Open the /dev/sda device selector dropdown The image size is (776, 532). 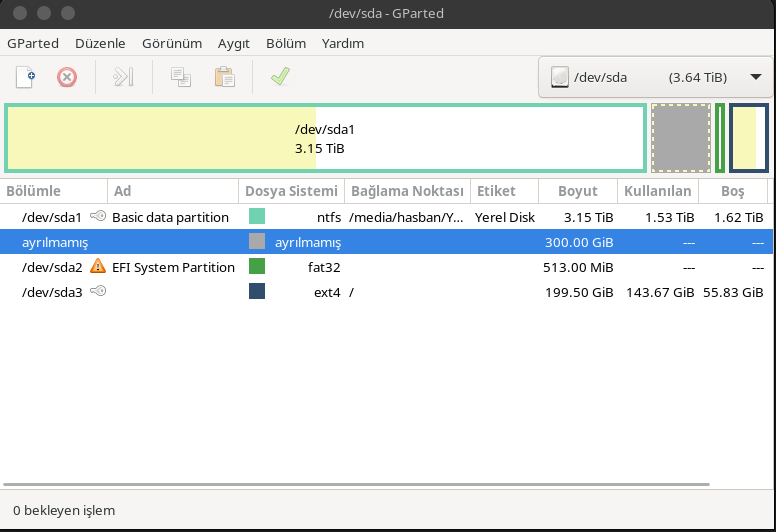pyautogui.click(x=655, y=77)
